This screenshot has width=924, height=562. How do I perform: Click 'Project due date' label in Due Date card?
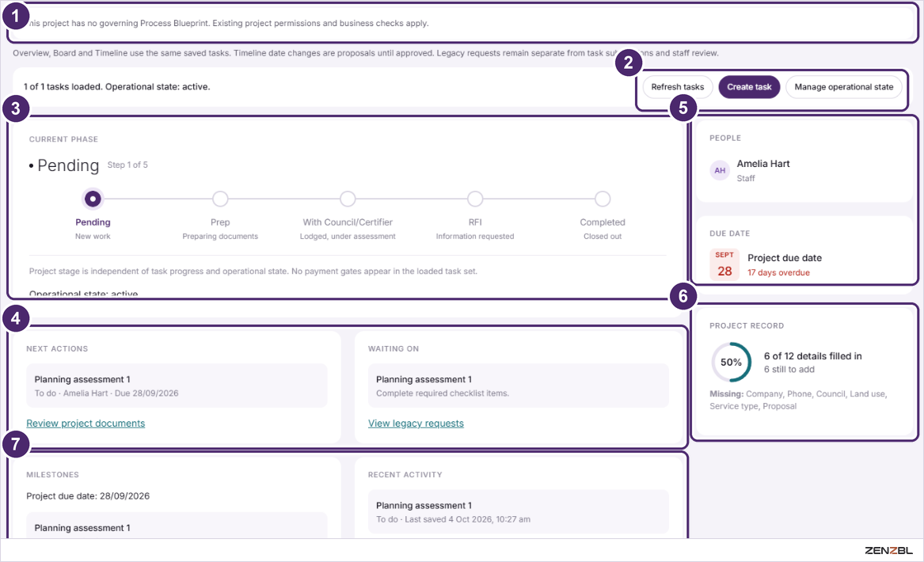[785, 258]
